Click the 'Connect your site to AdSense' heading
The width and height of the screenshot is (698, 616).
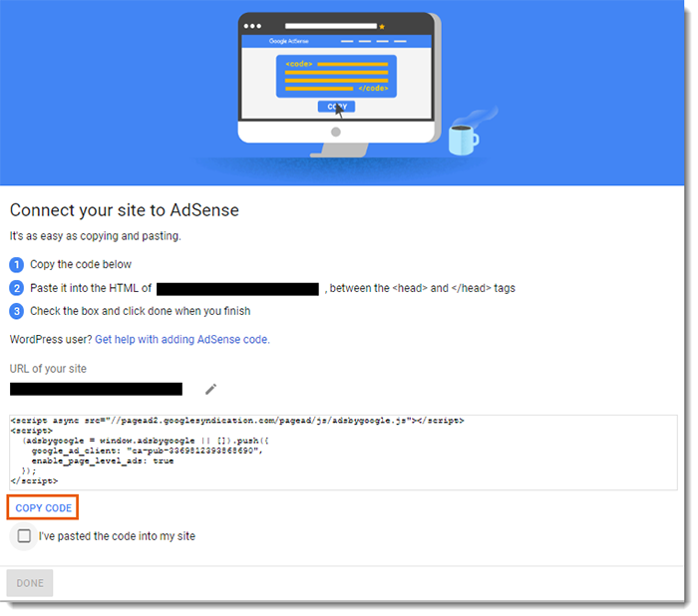click(x=124, y=210)
